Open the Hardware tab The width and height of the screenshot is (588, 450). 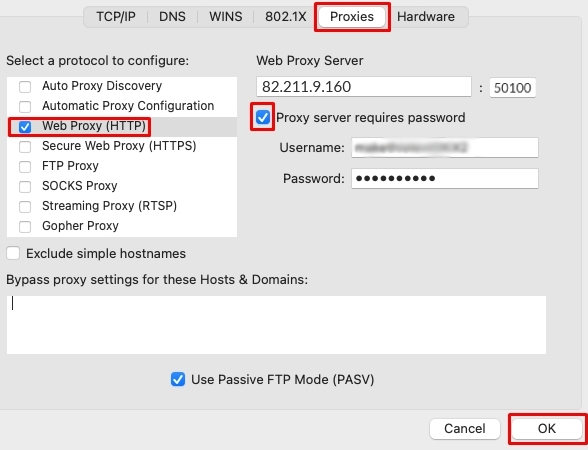(426, 17)
